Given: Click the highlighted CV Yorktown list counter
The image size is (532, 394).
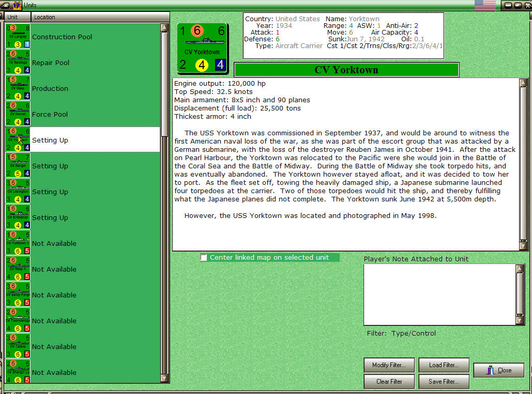Looking at the screenshot, I should click(18, 139).
